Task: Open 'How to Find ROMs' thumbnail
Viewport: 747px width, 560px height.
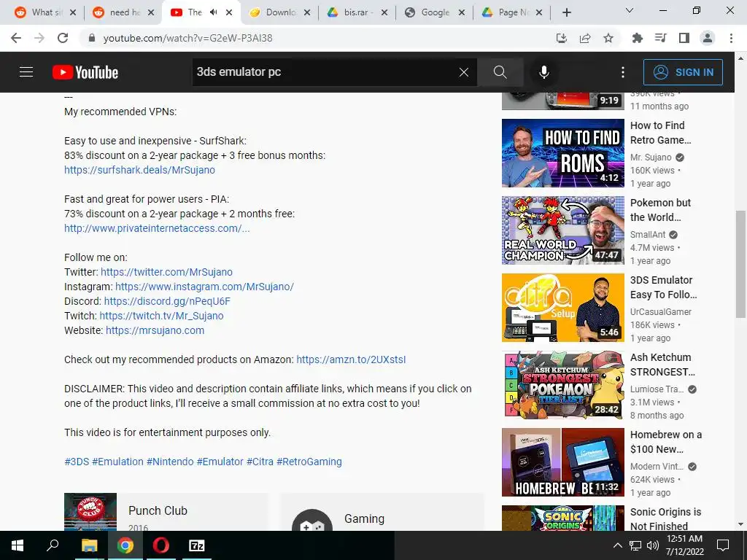Action: 562,153
